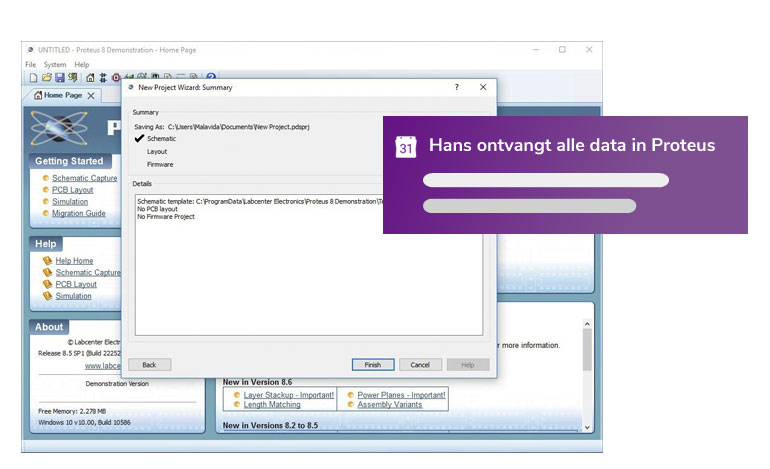Open the Assembly Variants link
The width and height of the screenshot is (770, 469).
(390, 405)
